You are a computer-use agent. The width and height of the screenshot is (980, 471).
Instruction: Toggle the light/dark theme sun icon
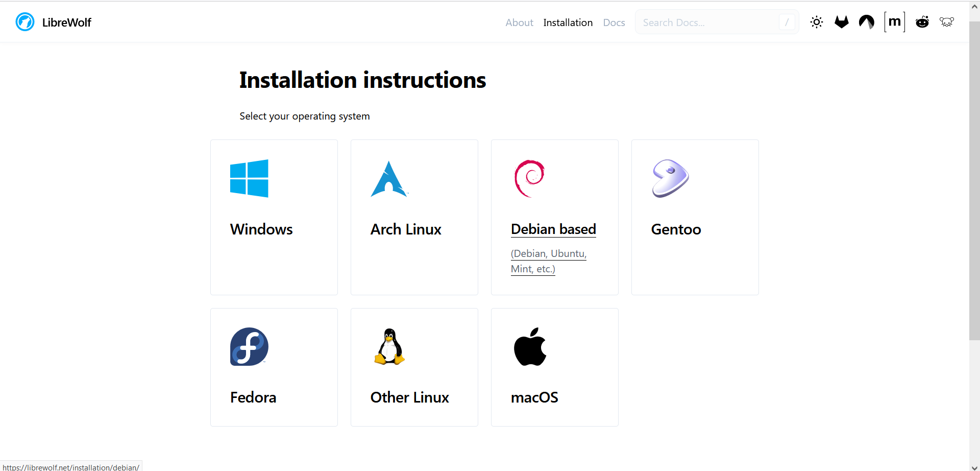(x=817, y=22)
